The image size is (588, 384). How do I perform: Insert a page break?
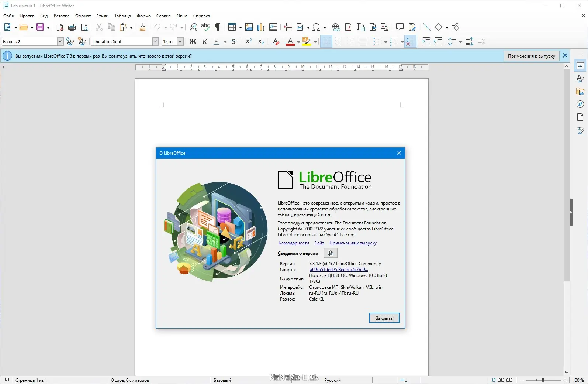(x=288, y=27)
